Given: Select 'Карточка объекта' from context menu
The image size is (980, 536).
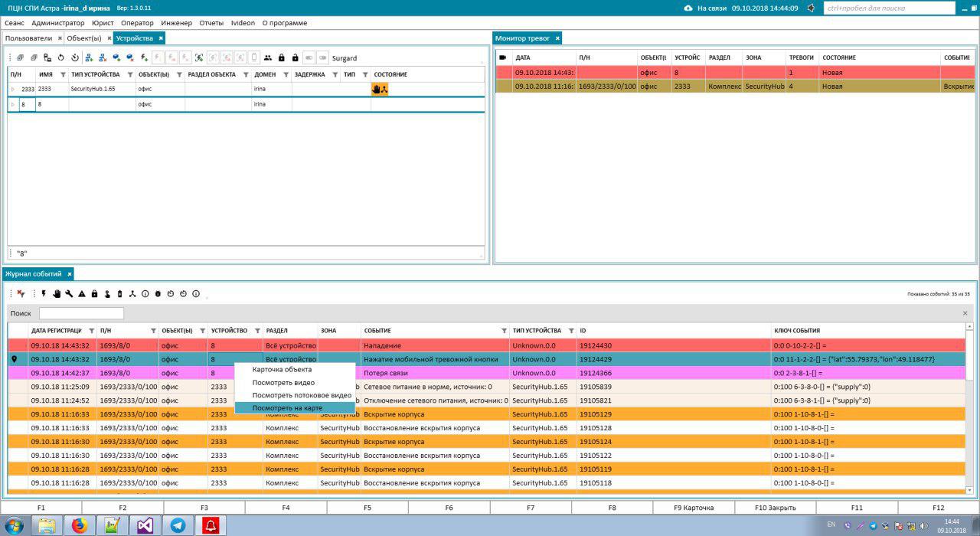Looking at the screenshot, I should 295,369.
